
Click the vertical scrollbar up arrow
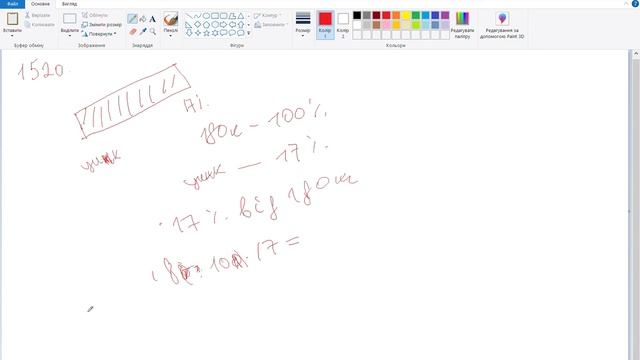pyautogui.click(x=636, y=53)
